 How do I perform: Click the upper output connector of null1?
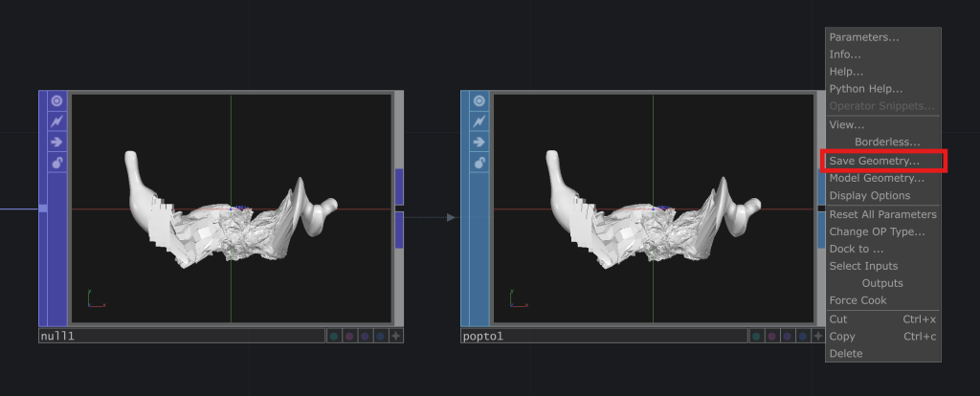399,187
